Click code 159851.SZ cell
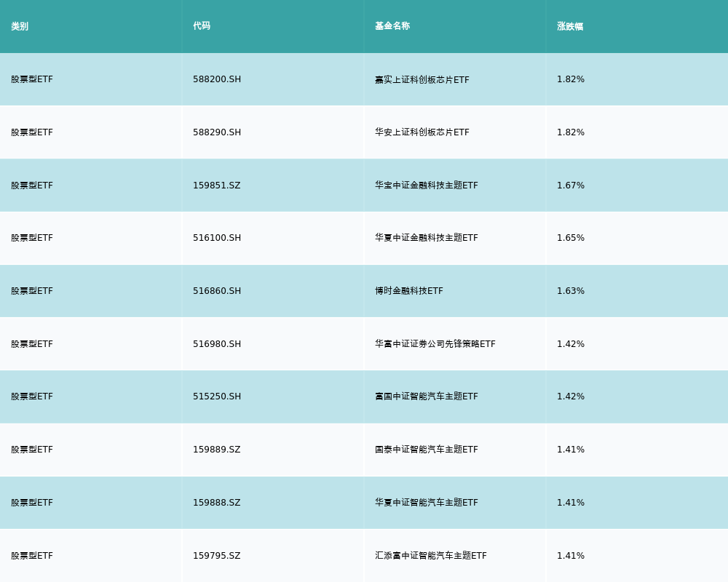This screenshot has width=728, height=582. pyautogui.click(x=217, y=186)
